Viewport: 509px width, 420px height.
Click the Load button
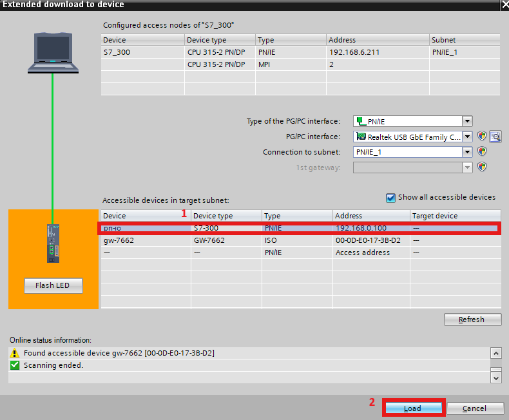pyautogui.click(x=412, y=408)
